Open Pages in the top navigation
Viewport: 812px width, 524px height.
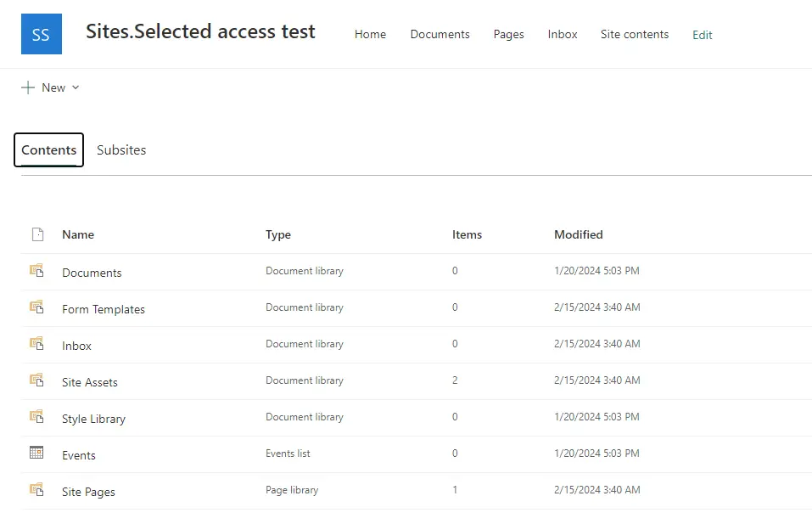(x=508, y=35)
